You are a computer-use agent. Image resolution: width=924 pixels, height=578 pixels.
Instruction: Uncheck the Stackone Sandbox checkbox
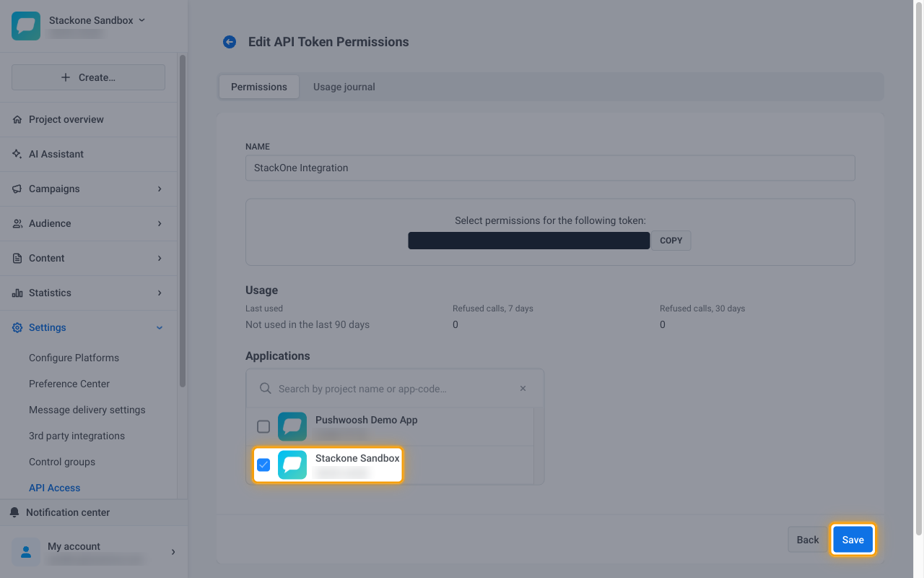click(x=263, y=465)
